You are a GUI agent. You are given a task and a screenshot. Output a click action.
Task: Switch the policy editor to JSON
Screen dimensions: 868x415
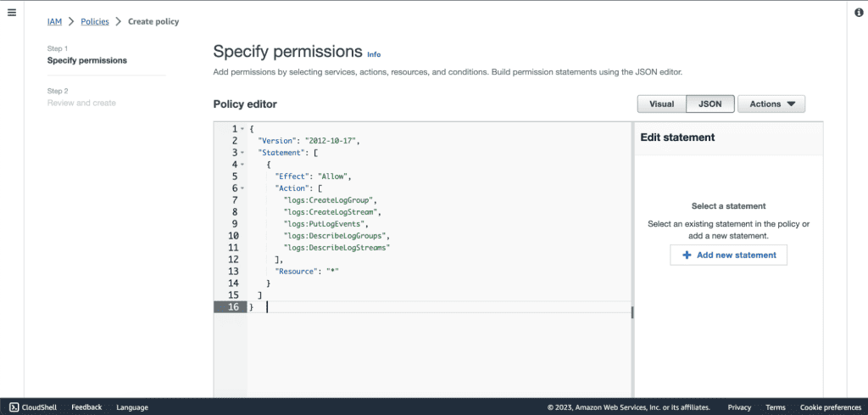tap(710, 104)
